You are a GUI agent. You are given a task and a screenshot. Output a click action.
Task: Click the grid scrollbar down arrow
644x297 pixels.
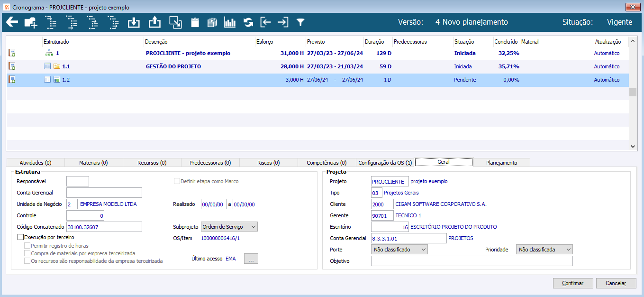point(633,147)
